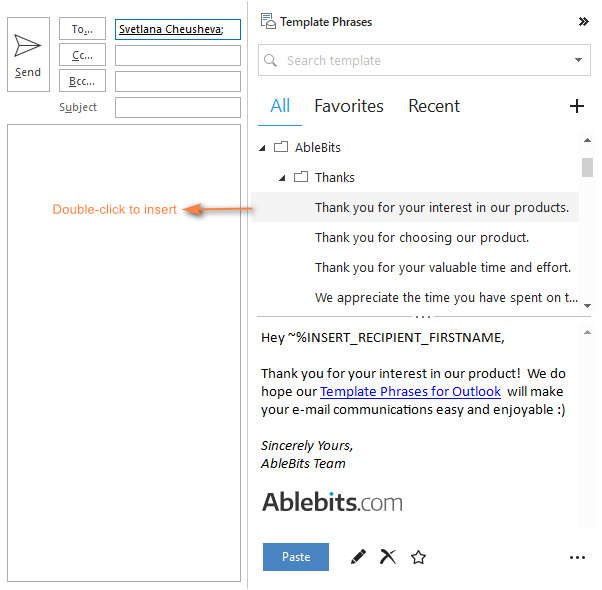Viewport: 602px width, 590px height.
Task: Switch to the Favorites tab
Action: pos(348,106)
